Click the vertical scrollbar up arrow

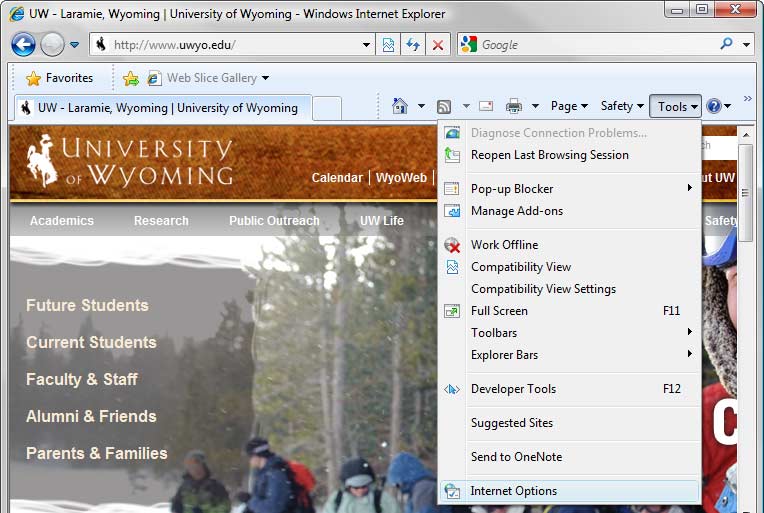(745, 134)
